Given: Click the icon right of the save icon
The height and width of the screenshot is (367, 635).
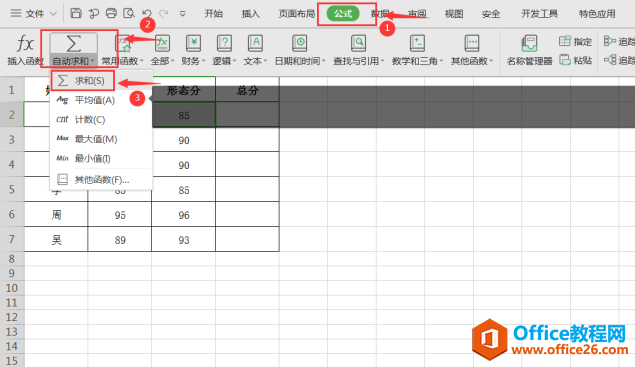Looking at the screenshot, I should click(94, 13).
